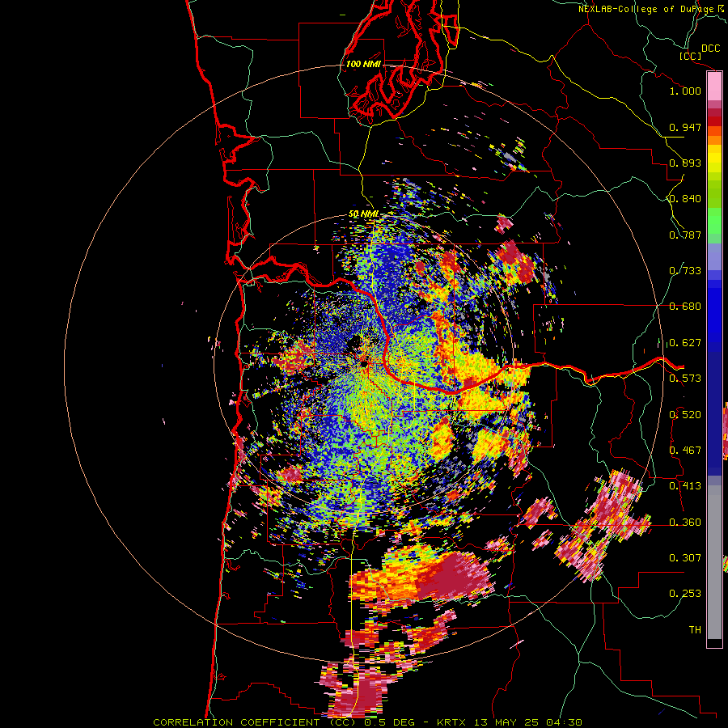The height and width of the screenshot is (728, 728).
Task: Click the 0.253 scale value
Action: [685, 594]
